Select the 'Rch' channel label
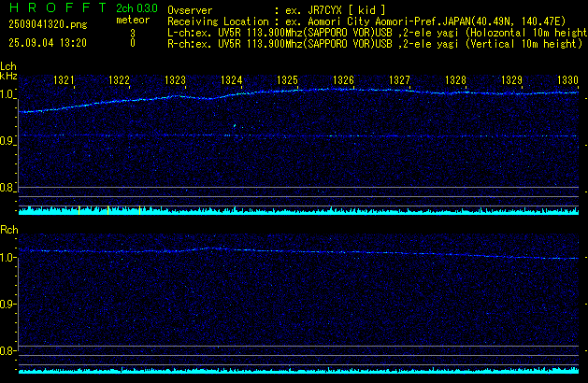 tap(9, 230)
